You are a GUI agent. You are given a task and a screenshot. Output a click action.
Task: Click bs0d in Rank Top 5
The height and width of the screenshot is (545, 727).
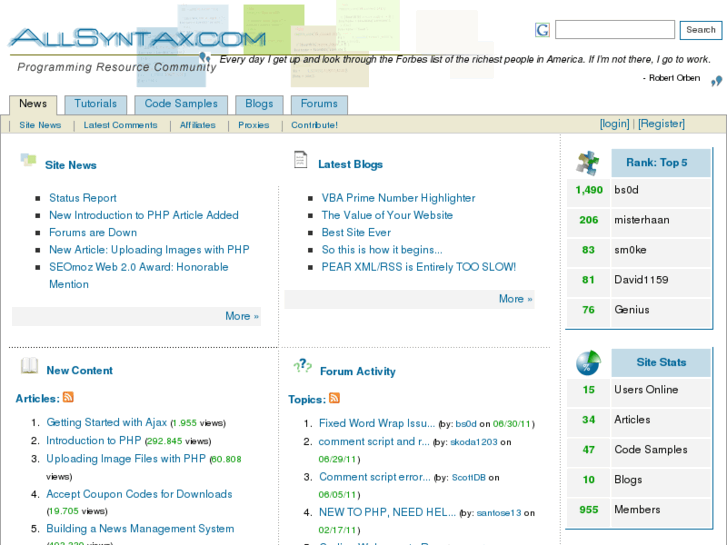pyautogui.click(x=626, y=190)
